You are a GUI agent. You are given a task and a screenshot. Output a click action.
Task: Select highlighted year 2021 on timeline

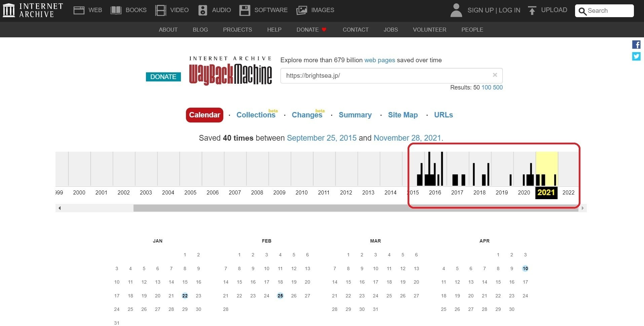point(546,192)
